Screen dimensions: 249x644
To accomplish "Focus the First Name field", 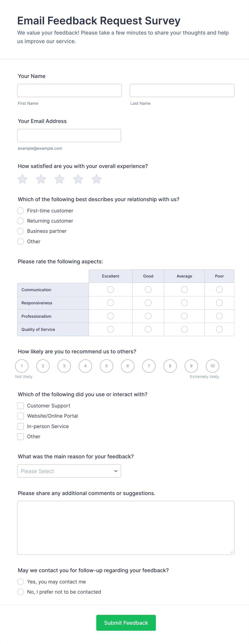I will click(69, 91).
